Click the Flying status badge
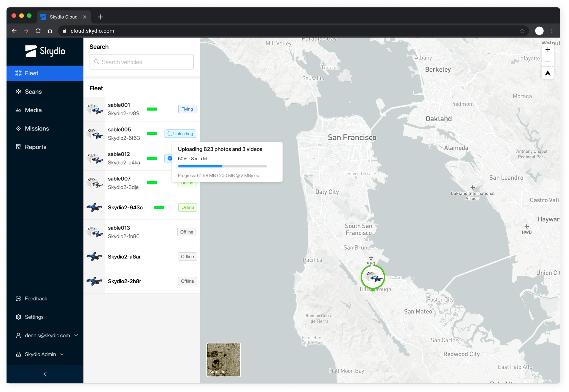The width and height of the screenshot is (569, 392). [187, 109]
